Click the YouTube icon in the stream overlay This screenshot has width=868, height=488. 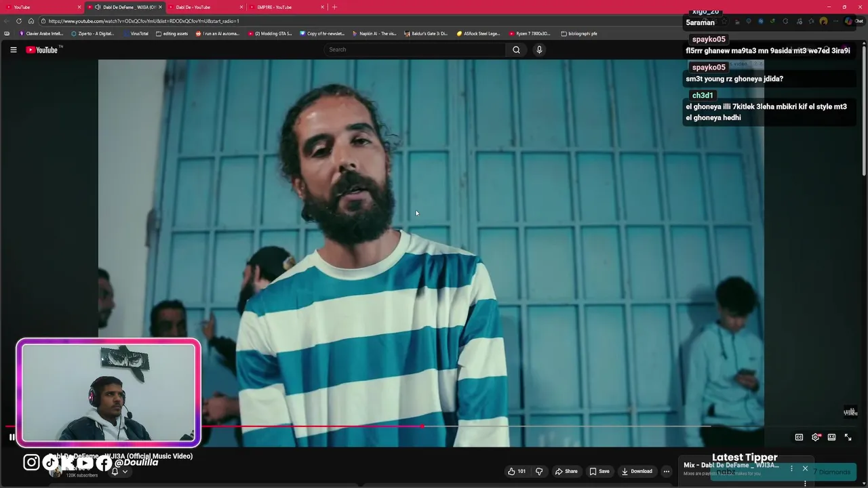pyautogui.click(x=85, y=463)
